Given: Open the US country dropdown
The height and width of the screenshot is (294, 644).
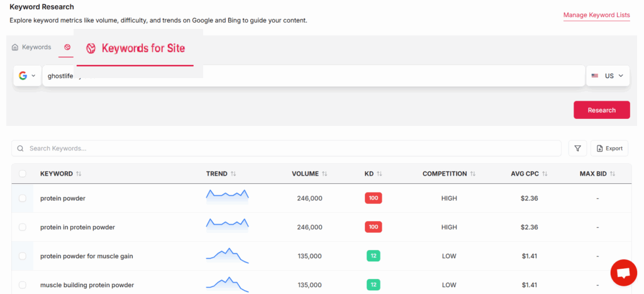Looking at the screenshot, I should [x=608, y=76].
